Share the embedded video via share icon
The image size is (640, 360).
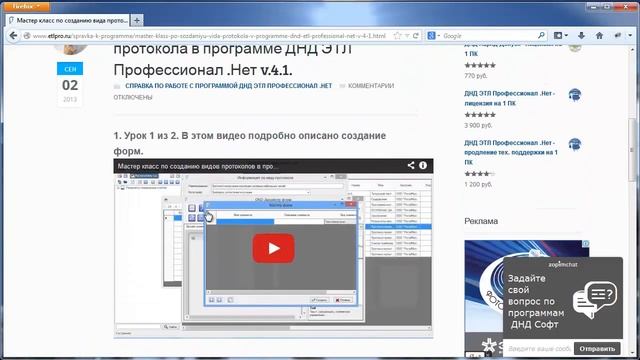coord(411,165)
